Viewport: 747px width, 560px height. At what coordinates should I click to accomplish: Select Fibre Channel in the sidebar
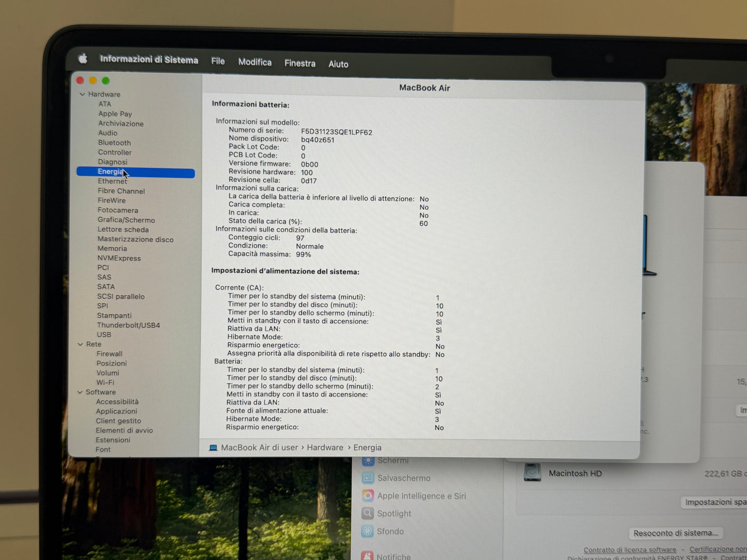tap(121, 191)
